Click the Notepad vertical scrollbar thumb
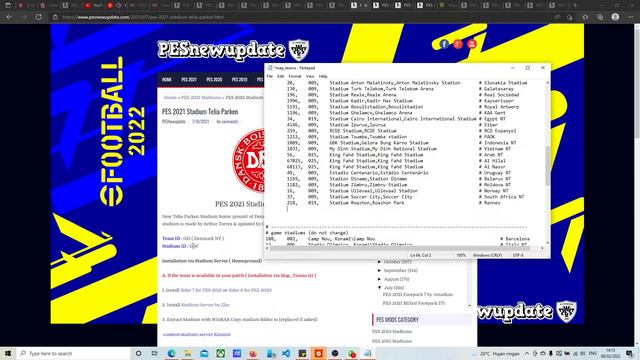This screenshot has height=360, width=640. 547,165
